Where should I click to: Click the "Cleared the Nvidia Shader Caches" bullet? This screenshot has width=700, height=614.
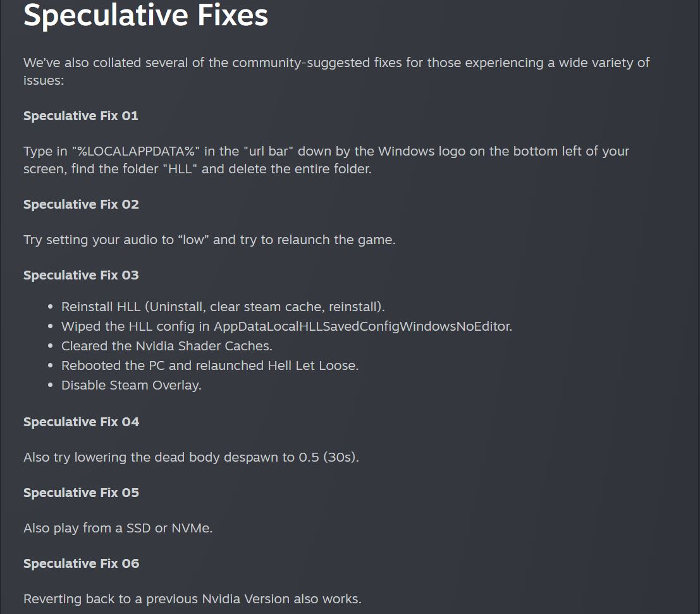pos(166,346)
